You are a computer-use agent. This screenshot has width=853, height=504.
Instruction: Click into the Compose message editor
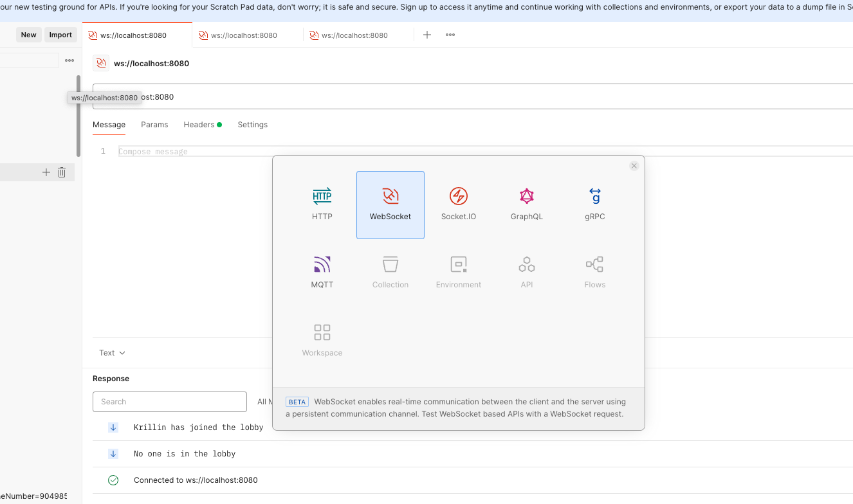pyautogui.click(x=486, y=152)
